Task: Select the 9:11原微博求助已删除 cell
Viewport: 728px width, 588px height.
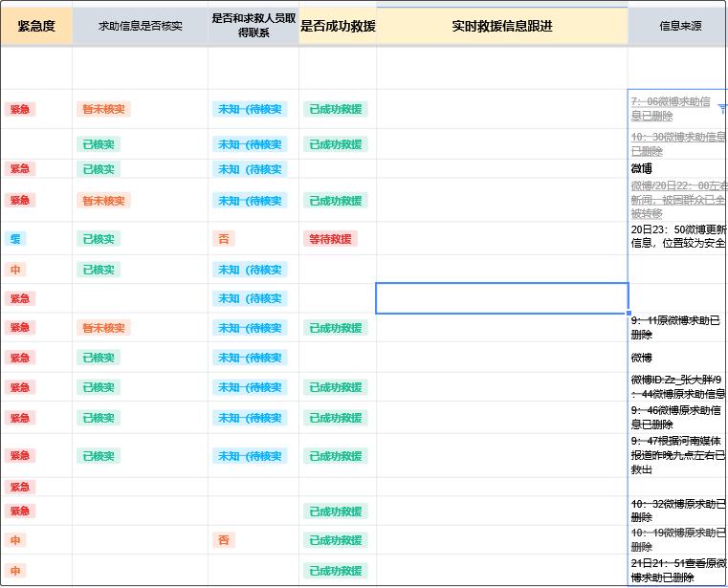Action: 678,327
